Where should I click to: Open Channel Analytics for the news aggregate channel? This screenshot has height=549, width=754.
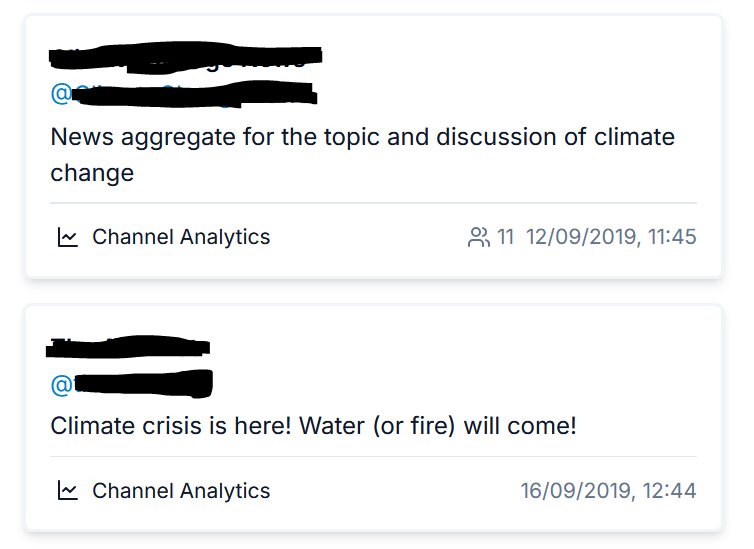(x=180, y=237)
